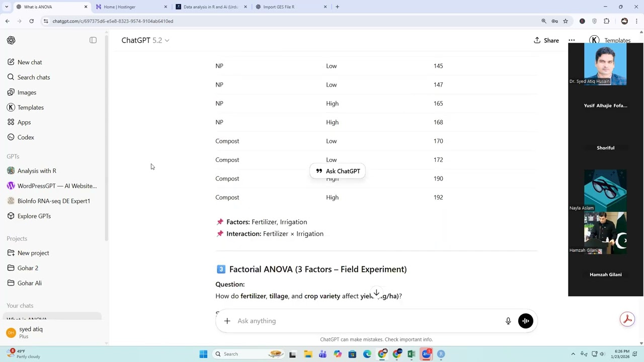Click Nayla Aslam participant thumbnail
Image resolution: width=644 pixels, height=362 pixels.
[605, 191]
